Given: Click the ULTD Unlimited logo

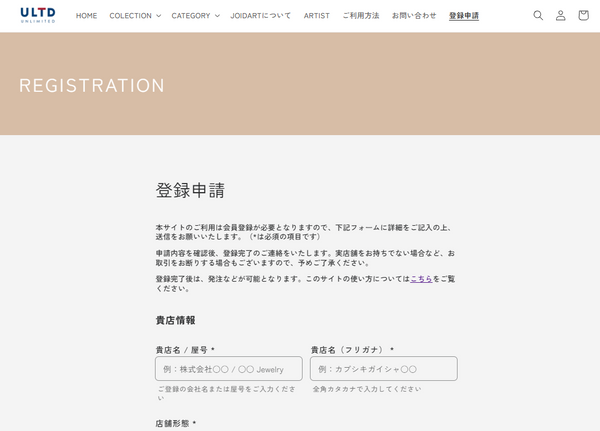Looking at the screenshot, I should pos(38,15).
